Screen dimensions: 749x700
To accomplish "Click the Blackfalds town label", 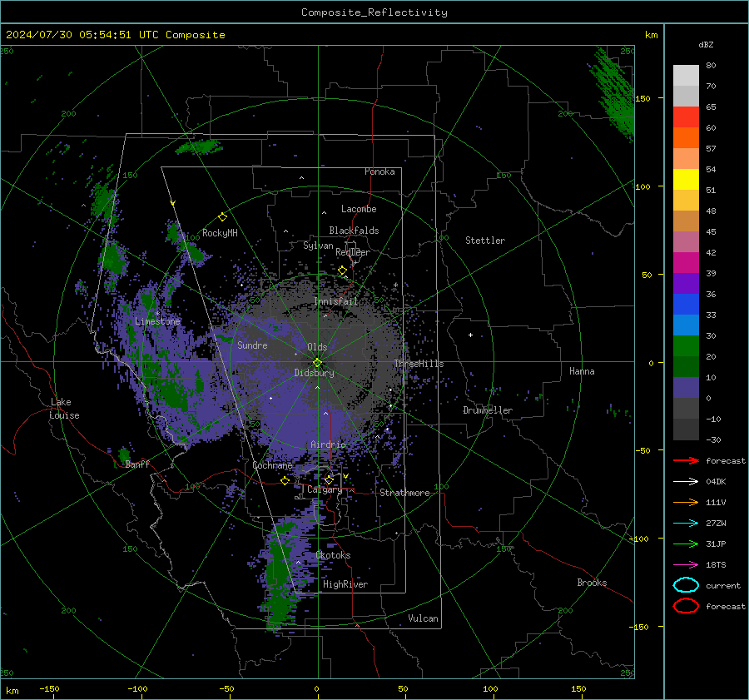I will click(354, 231).
